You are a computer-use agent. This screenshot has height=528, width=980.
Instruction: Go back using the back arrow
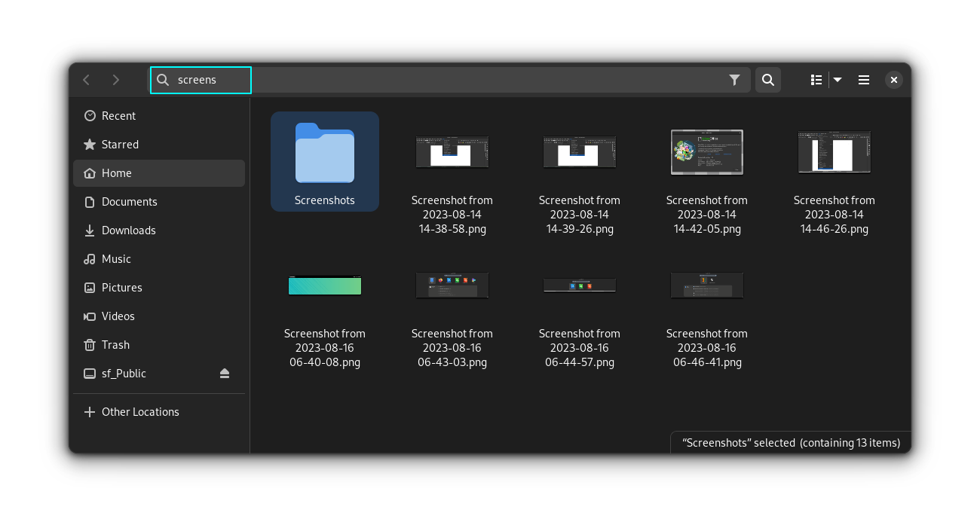click(87, 80)
